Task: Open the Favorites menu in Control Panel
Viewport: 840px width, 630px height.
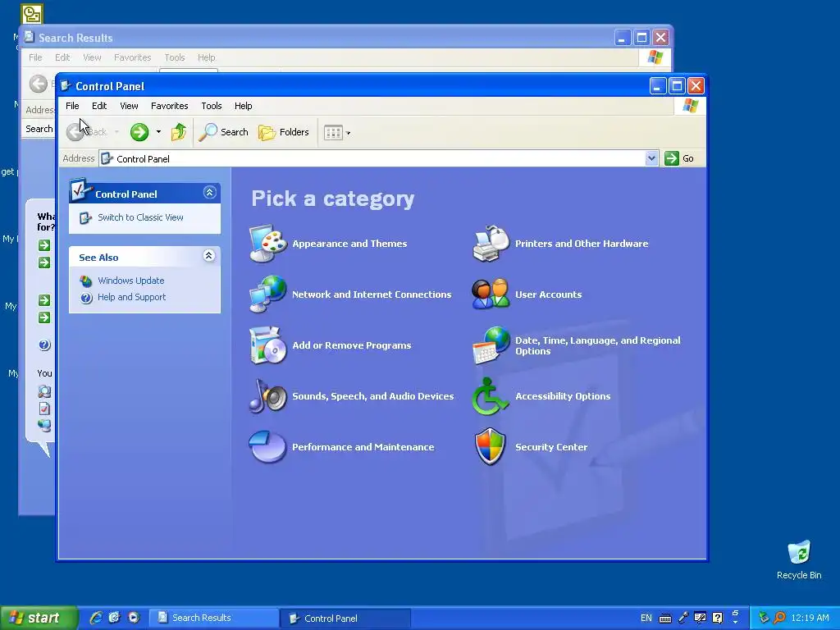Action: point(169,106)
